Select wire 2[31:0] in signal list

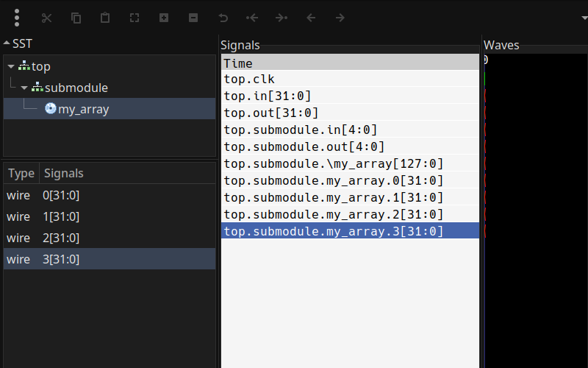pyautogui.click(x=110, y=238)
